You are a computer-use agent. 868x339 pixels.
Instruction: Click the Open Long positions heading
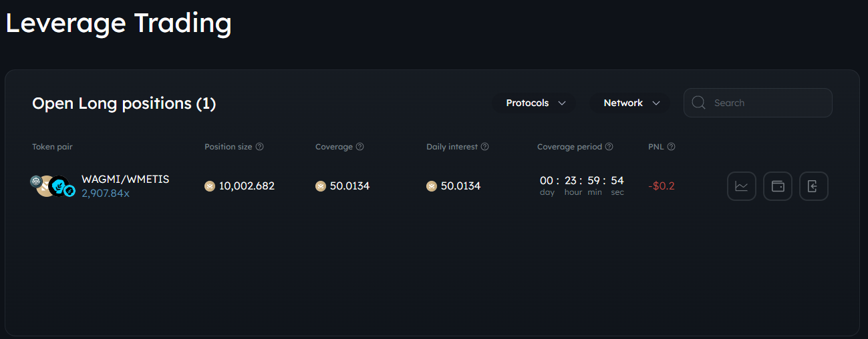coord(124,103)
